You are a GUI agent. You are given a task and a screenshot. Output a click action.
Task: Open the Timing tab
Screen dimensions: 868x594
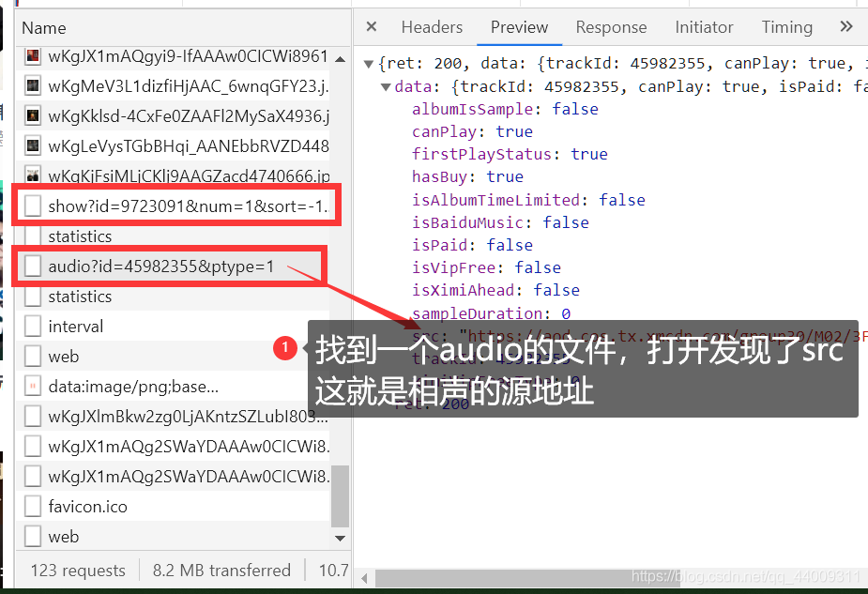786,26
